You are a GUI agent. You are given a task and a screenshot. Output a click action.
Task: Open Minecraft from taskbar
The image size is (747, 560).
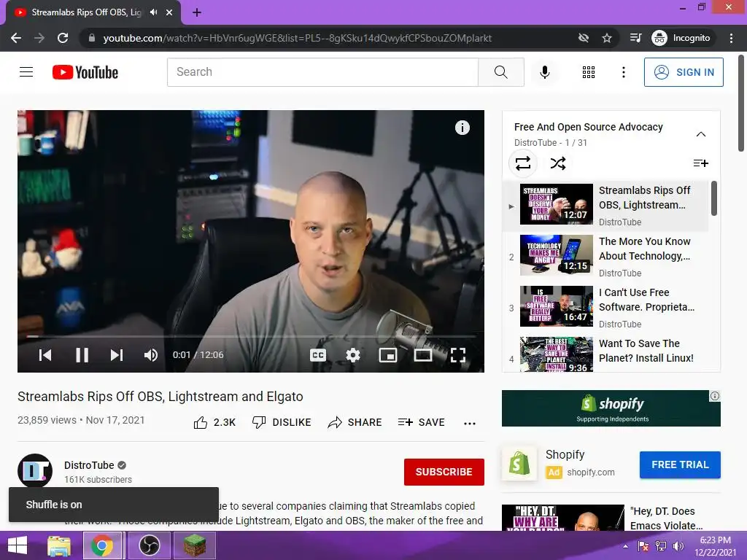point(194,545)
